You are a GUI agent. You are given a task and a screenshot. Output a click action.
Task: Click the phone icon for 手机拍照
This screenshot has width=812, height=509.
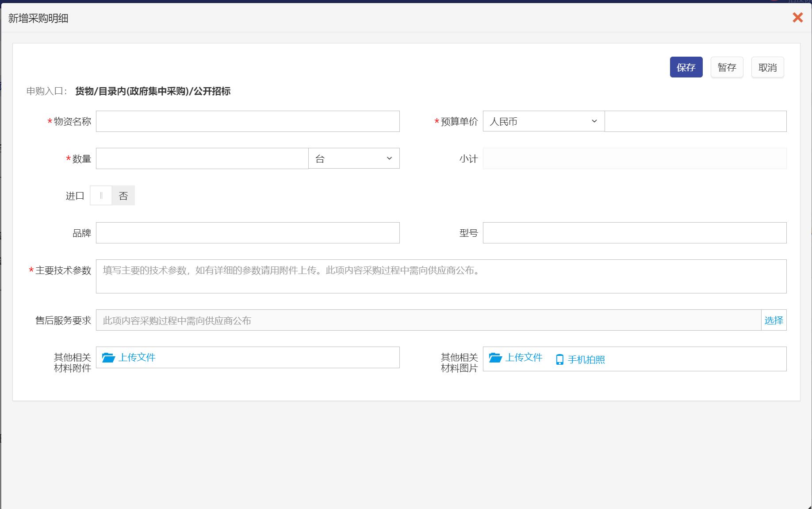pos(559,359)
